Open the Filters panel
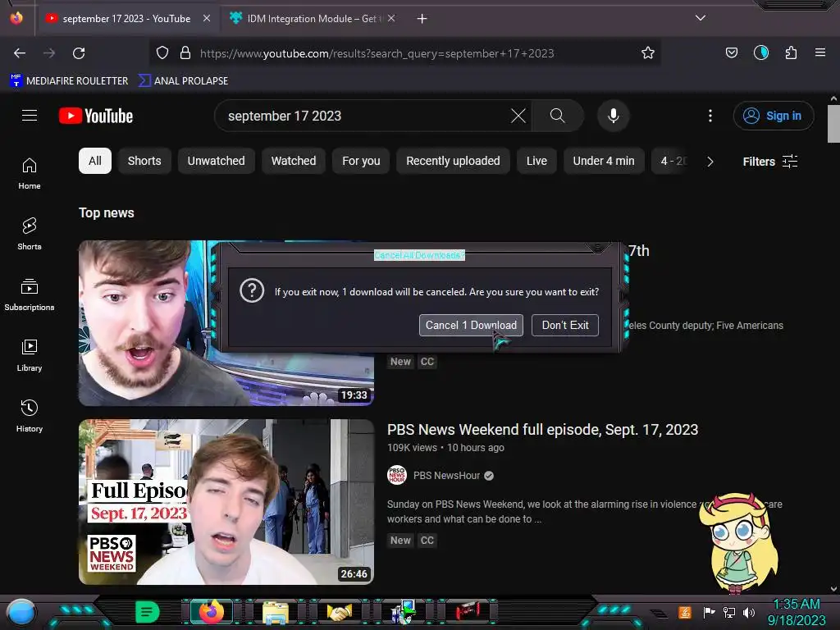This screenshot has height=630, width=840. pyautogui.click(x=769, y=162)
